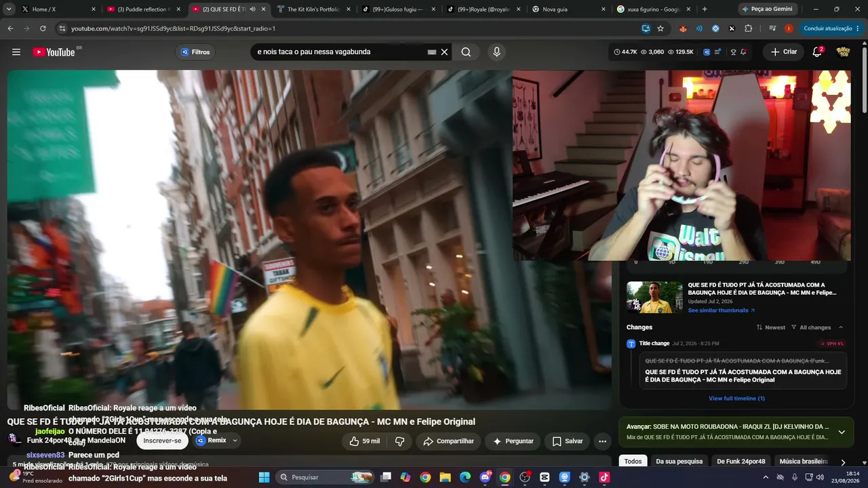Open Discord from the taskbar
868x488 pixels.
486,477
